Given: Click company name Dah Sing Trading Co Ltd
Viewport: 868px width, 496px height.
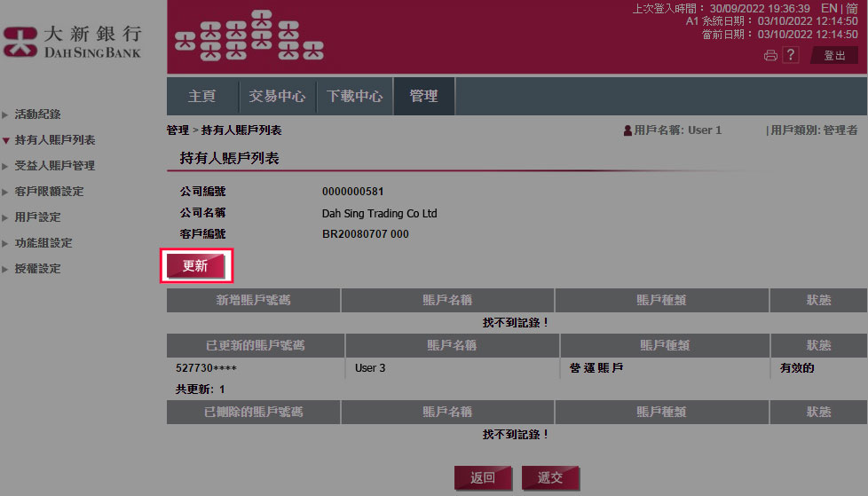Looking at the screenshot, I should [379, 213].
